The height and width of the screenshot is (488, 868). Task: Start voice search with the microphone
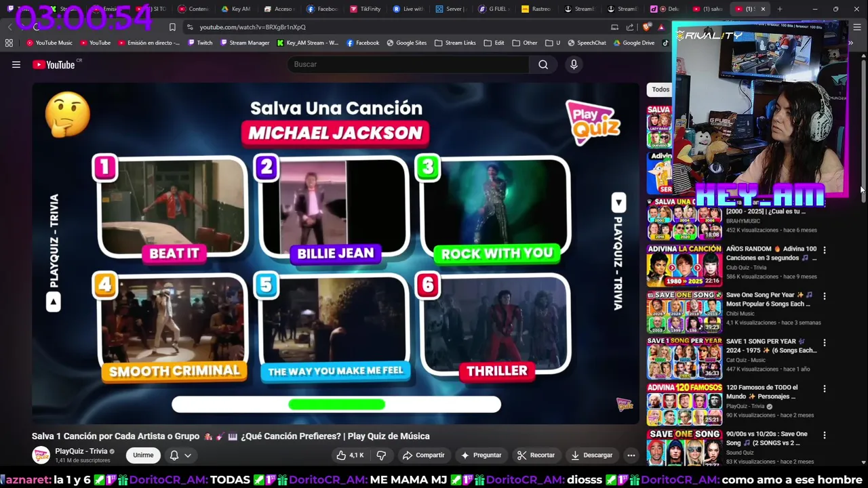(x=574, y=64)
